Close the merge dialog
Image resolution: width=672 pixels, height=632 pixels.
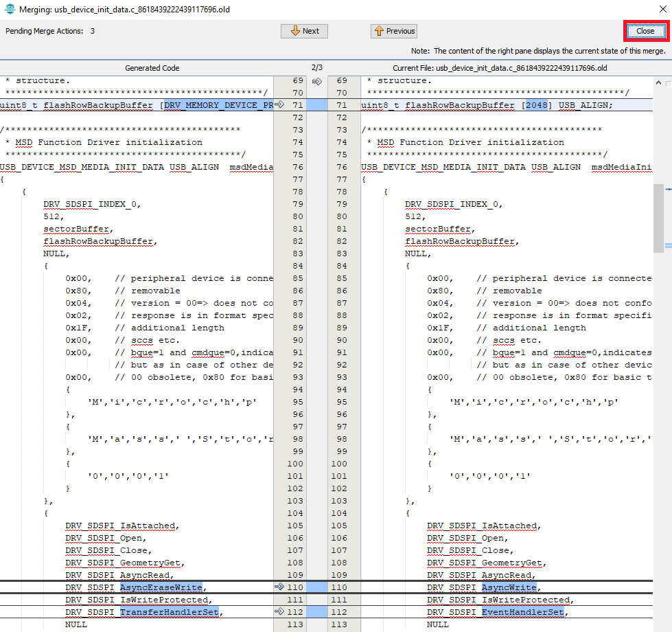[645, 31]
